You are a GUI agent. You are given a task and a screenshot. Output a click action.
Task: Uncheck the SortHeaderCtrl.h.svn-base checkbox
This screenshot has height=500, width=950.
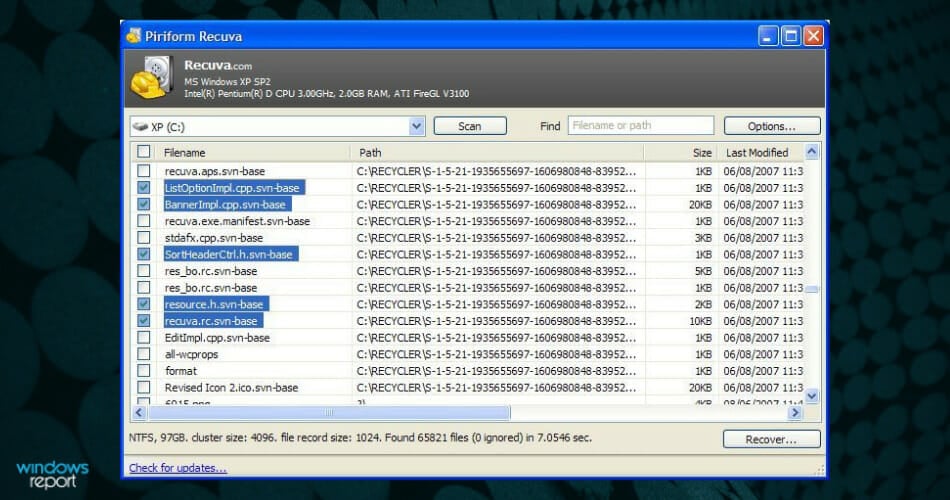144,254
